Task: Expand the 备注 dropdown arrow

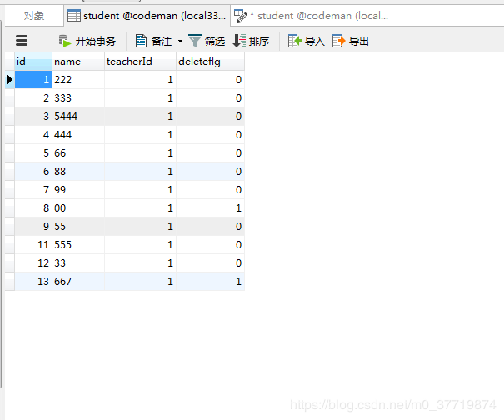Action: (180, 41)
